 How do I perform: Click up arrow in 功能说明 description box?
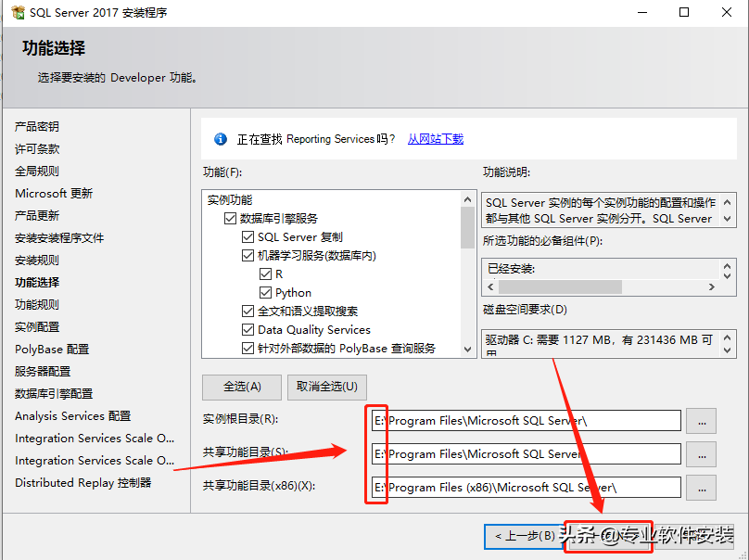click(727, 203)
